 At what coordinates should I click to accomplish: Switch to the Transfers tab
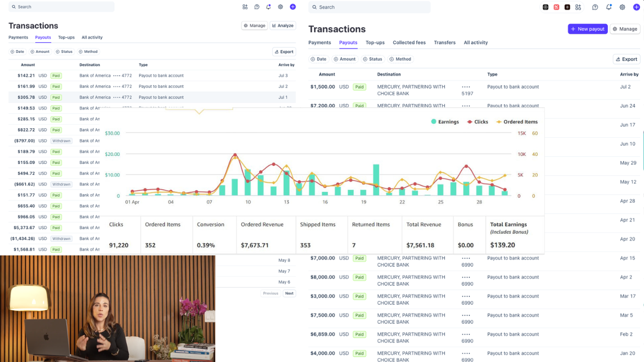(x=445, y=43)
